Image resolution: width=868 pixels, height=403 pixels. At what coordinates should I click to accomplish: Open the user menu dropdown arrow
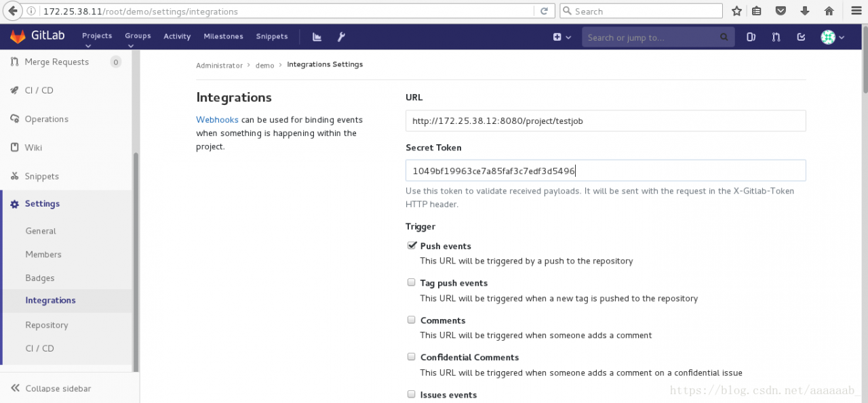point(842,38)
